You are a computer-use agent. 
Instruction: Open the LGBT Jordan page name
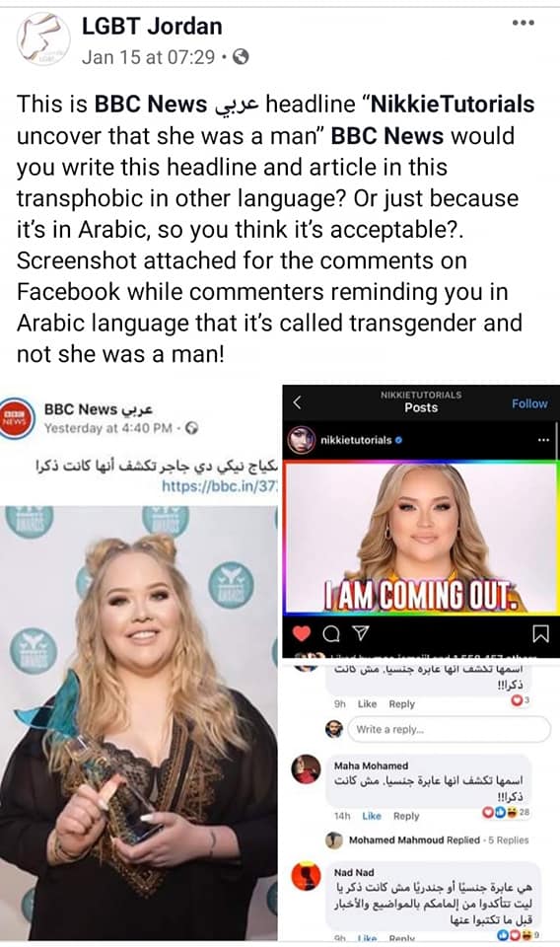click(152, 26)
